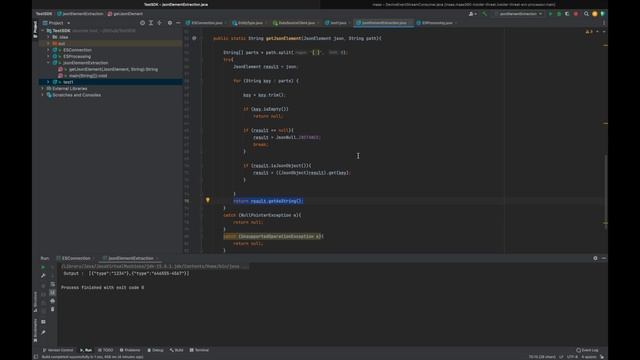Click TestSDK breadcrumb in navigation bar

coord(44,14)
